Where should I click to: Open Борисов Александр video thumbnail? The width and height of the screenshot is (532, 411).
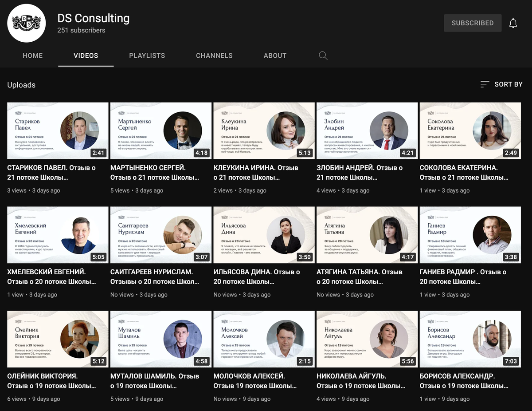click(470, 339)
